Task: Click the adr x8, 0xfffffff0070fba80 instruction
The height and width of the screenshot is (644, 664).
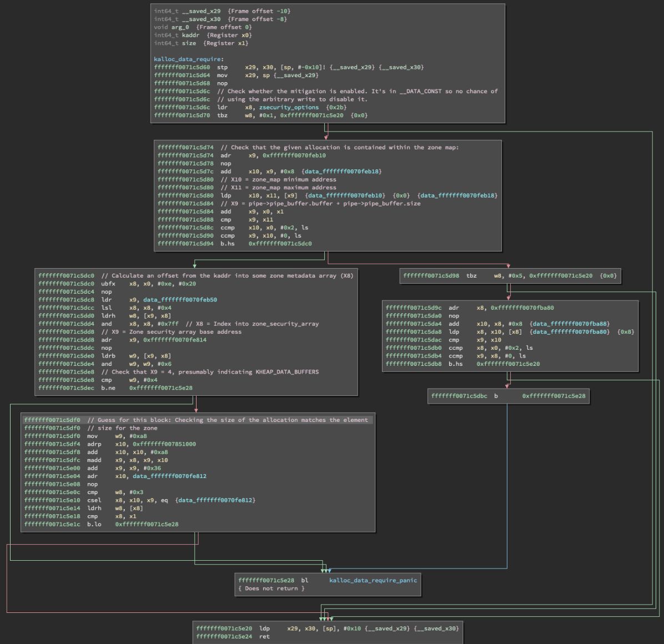Action: (470, 308)
